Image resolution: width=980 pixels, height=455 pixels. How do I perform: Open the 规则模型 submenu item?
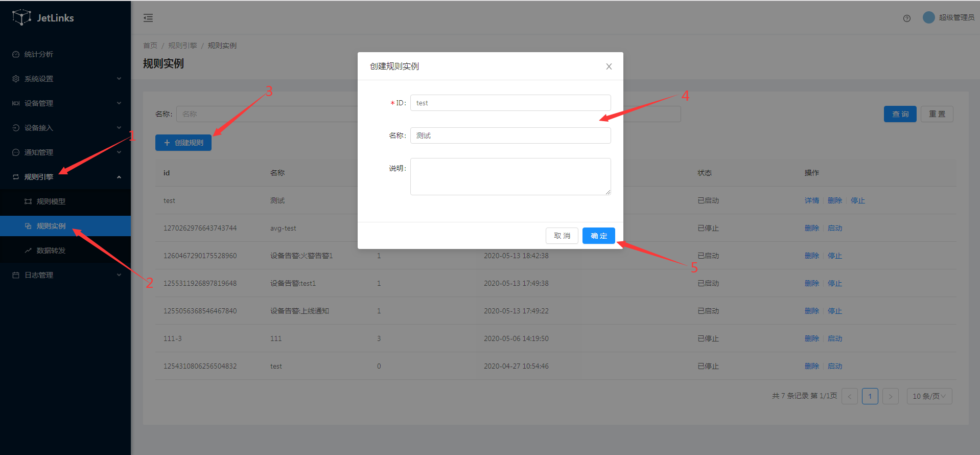(x=51, y=201)
